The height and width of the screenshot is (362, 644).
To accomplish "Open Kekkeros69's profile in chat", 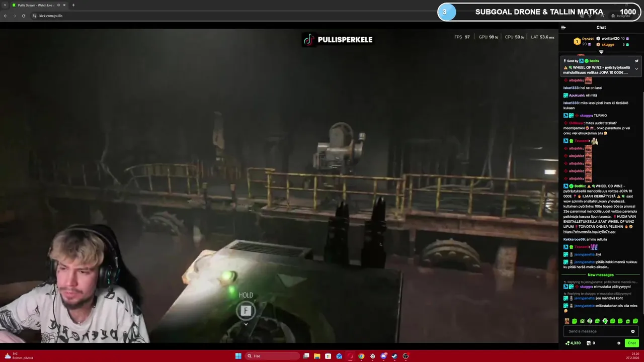I will click(x=574, y=239).
